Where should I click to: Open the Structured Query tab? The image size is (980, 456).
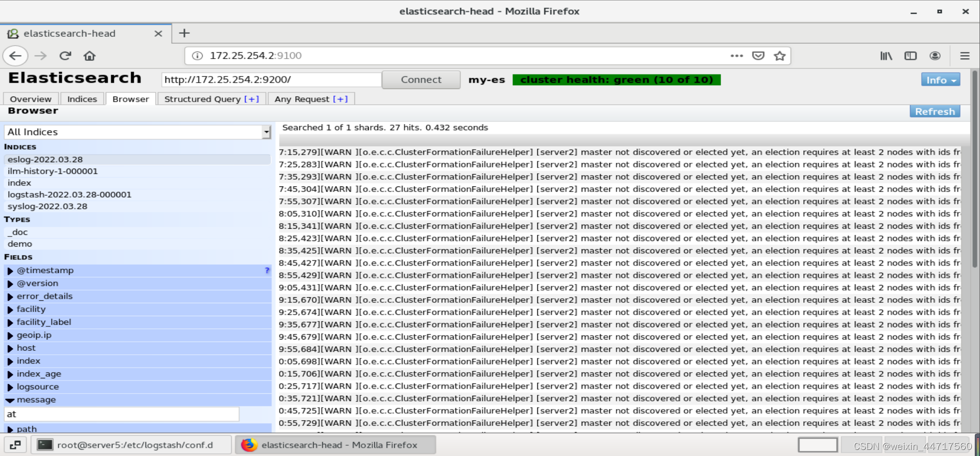tap(202, 99)
